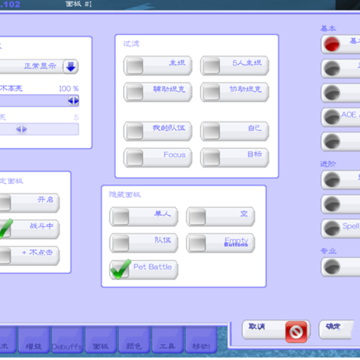Switch to the 工具 bottom tab
The height and width of the screenshot is (360, 360).
point(167,340)
